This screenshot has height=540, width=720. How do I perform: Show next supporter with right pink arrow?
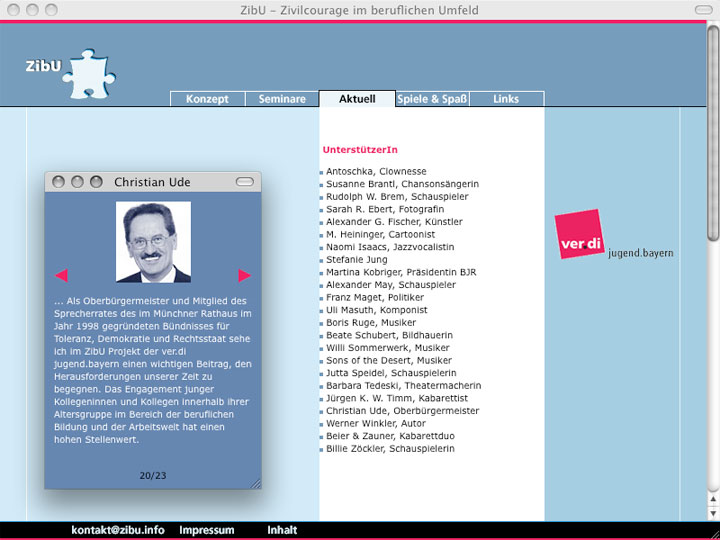tap(244, 275)
